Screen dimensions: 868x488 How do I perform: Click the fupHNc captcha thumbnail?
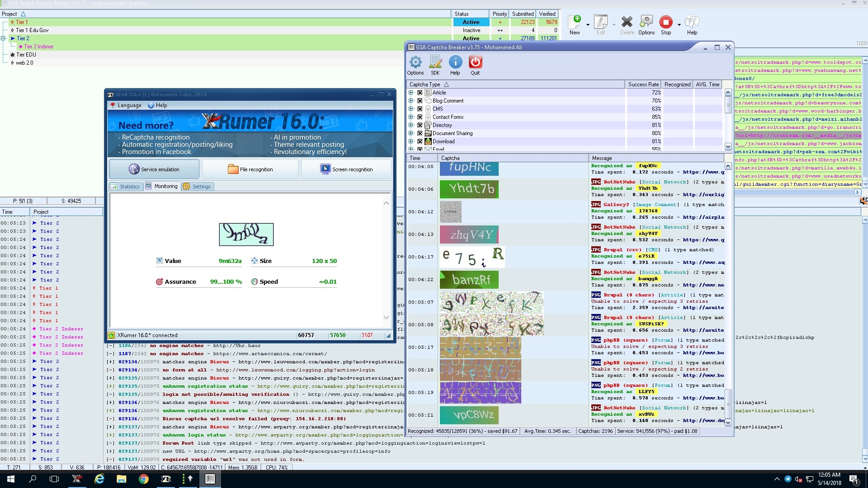pyautogui.click(x=469, y=168)
